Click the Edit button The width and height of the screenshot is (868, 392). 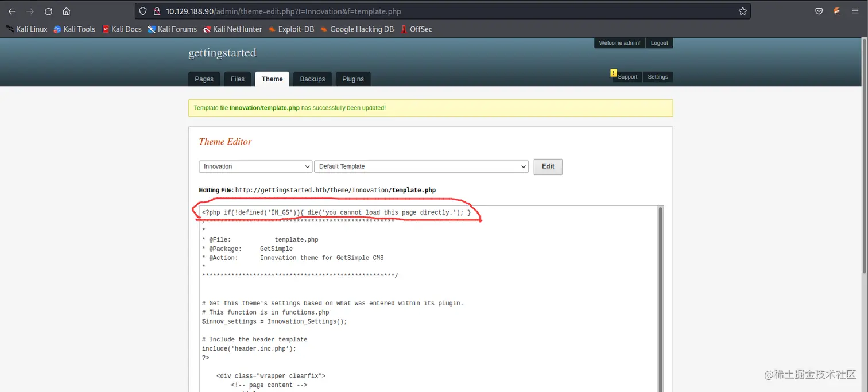(x=548, y=166)
